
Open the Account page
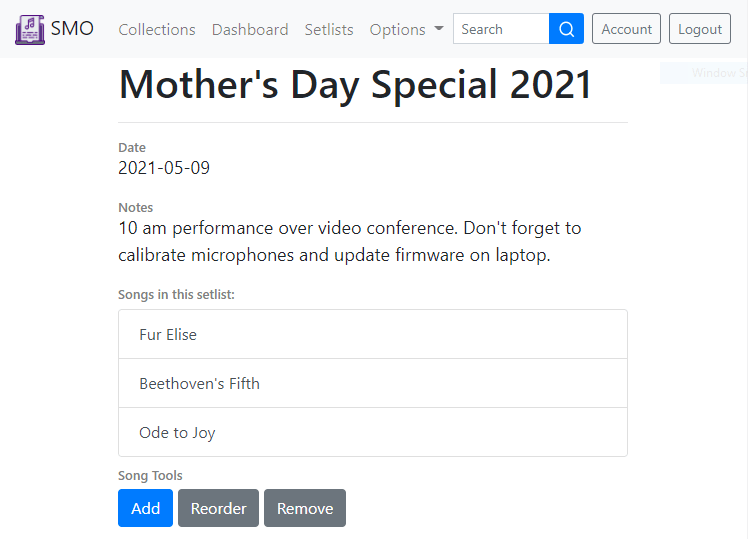point(626,29)
